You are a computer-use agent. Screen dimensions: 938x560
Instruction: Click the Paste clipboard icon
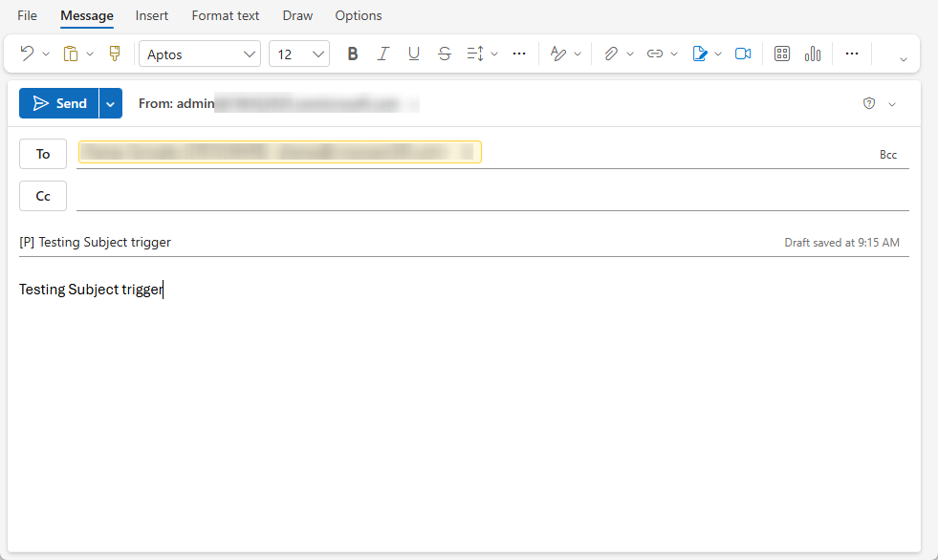click(71, 54)
